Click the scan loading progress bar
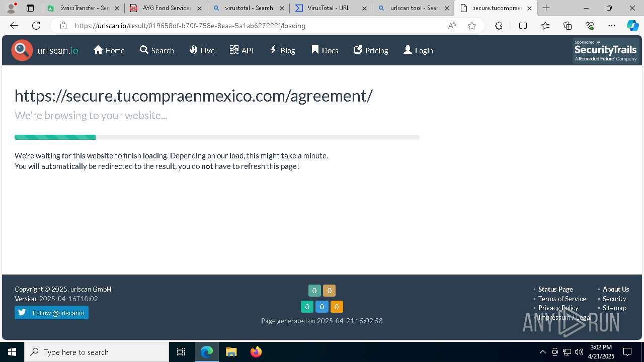Image resolution: width=644 pixels, height=362 pixels. point(217,137)
